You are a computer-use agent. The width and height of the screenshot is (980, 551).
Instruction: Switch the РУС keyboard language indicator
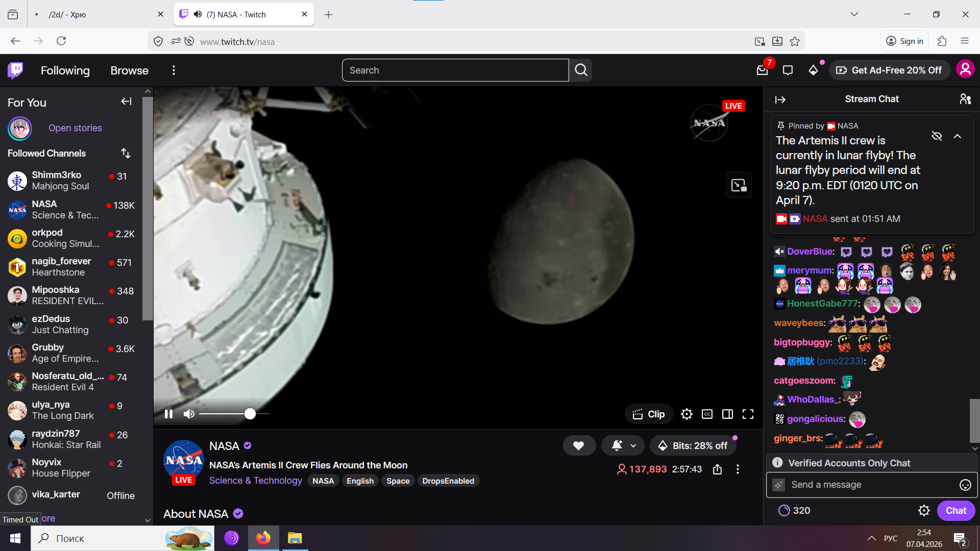[891, 538]
